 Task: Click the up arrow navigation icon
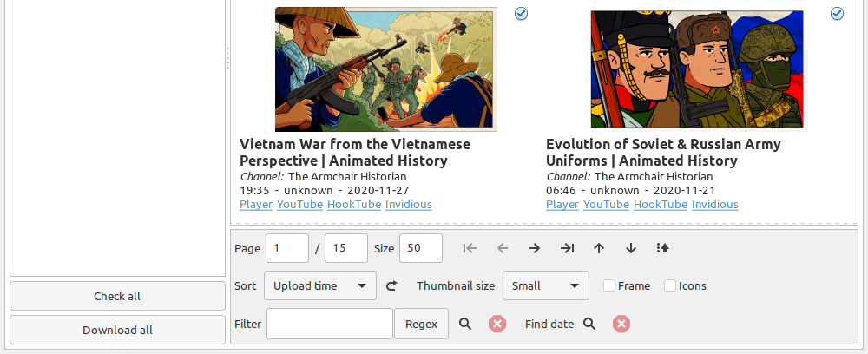[x=598, y=248]
